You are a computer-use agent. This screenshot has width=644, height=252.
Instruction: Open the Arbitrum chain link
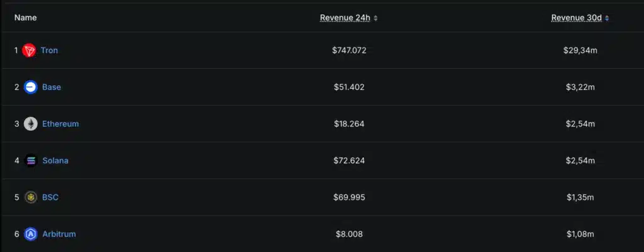59,234
